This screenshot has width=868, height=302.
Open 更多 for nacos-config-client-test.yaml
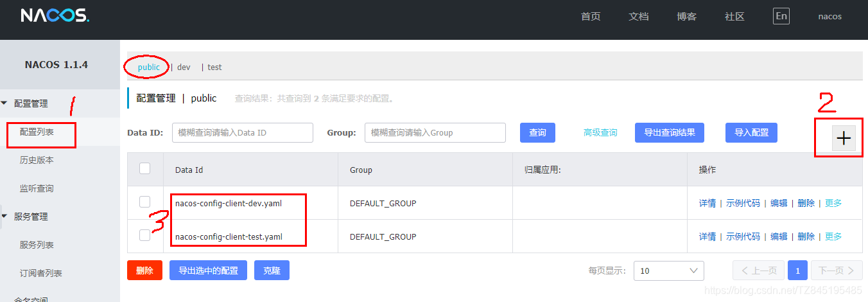(x=833, y=236)
